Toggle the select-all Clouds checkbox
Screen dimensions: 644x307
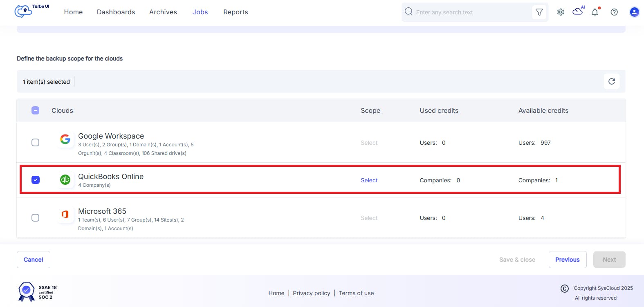point(36,110)
